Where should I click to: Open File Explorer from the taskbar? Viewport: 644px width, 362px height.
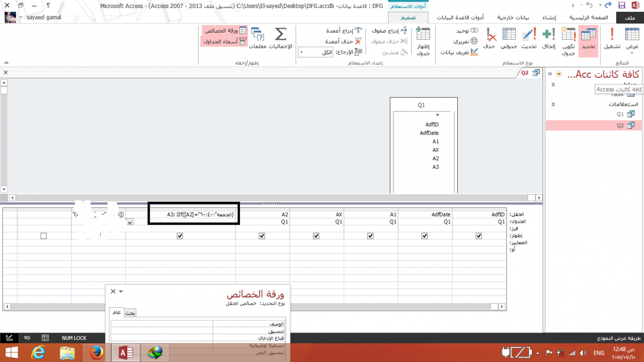pyautogui.click(x=68, y=352)
